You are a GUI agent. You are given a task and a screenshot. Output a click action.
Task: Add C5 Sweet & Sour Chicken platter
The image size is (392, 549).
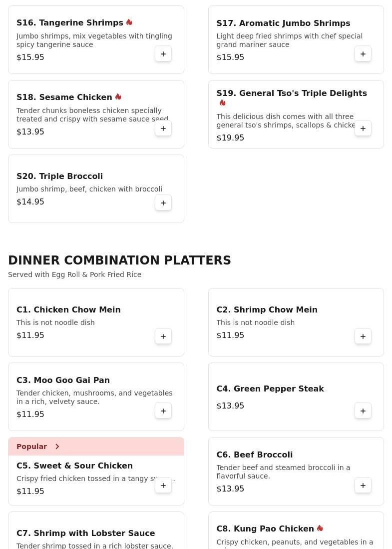(163, 485)
